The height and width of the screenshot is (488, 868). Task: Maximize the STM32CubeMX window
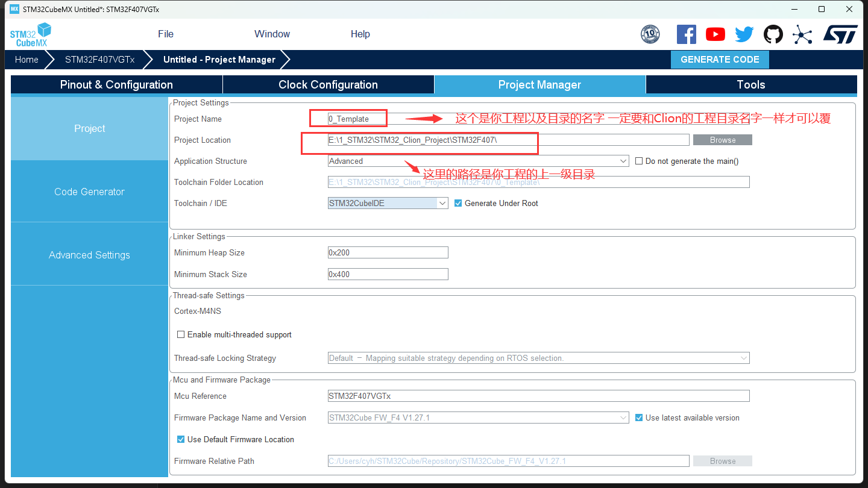822,9
